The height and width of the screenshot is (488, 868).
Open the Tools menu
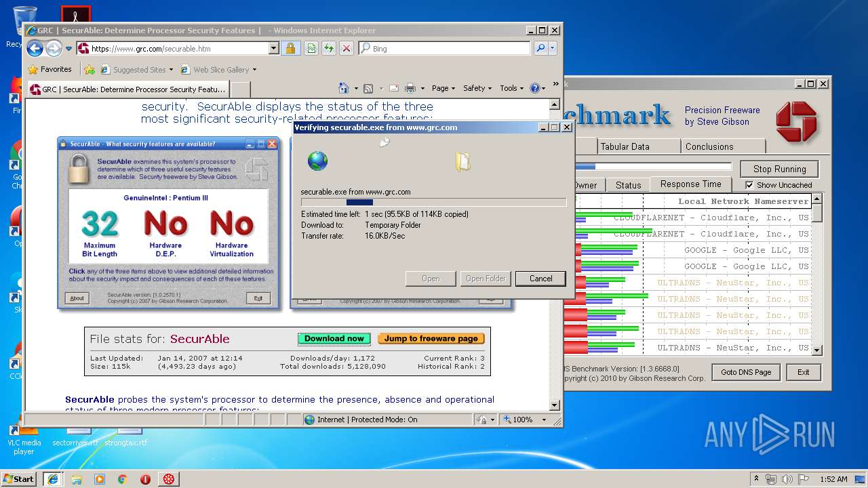tap(512, 88)
